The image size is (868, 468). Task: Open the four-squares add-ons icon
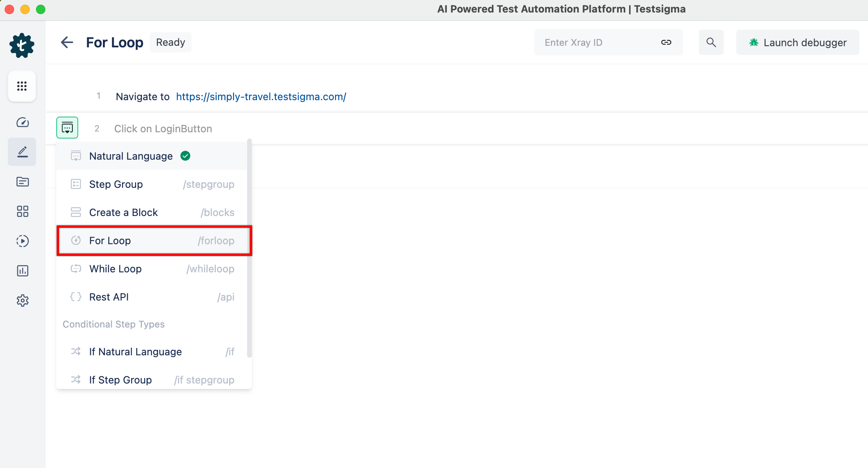(22, 211)
